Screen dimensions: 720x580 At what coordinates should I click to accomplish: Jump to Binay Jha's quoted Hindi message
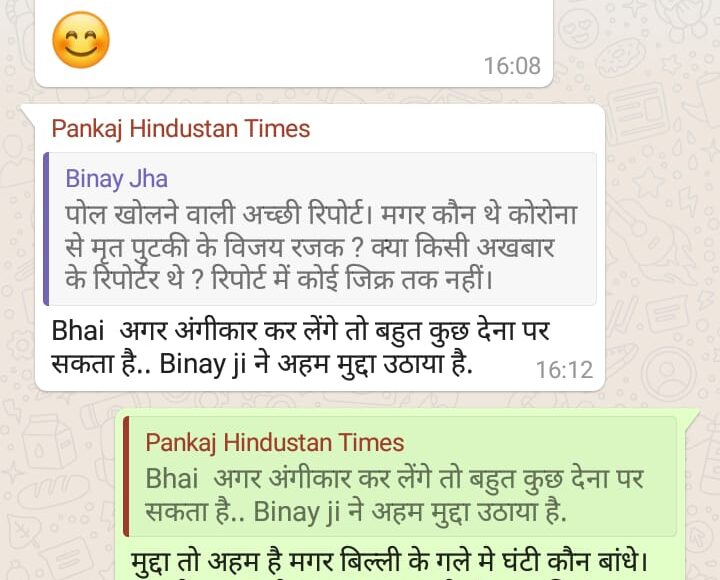tap(321, 247)
